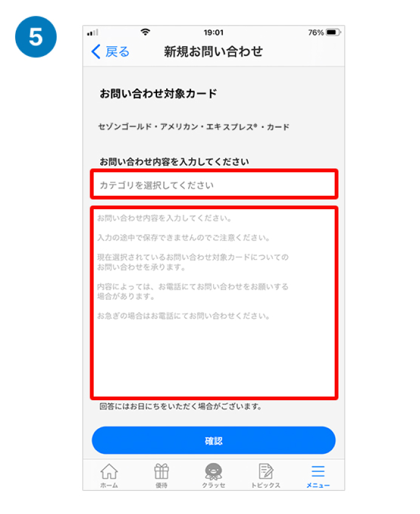The height and width of the screenshot is (514, 420).
Task: Select the クラッセ tab label
Action: tap(214, 485)
